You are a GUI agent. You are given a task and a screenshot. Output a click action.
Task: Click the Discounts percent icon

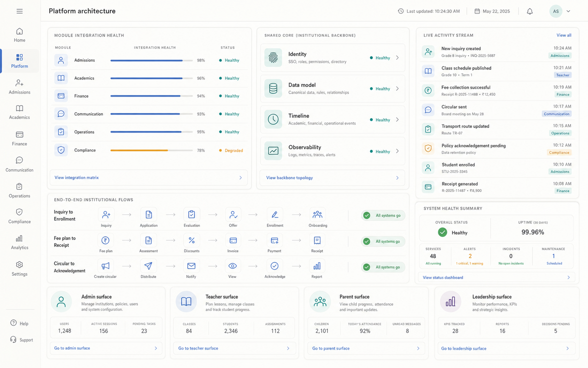coord(192,241)
